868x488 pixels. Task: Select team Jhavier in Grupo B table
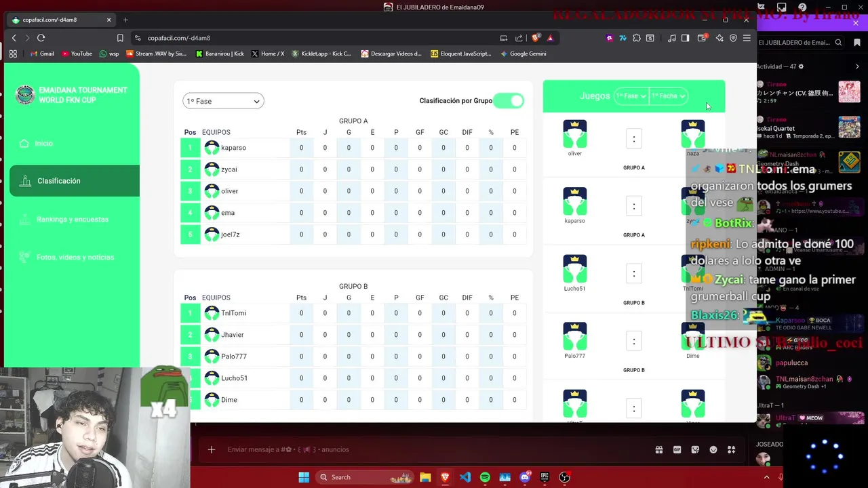coord(233,335)
